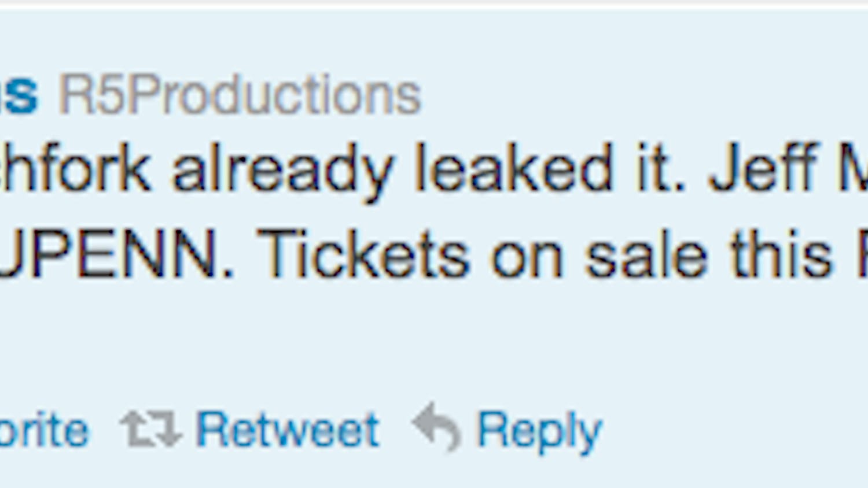The width and height of the screenshot is (868, 488).
Task: Click the word "sale" in the tweet
Action: (647, 256)
